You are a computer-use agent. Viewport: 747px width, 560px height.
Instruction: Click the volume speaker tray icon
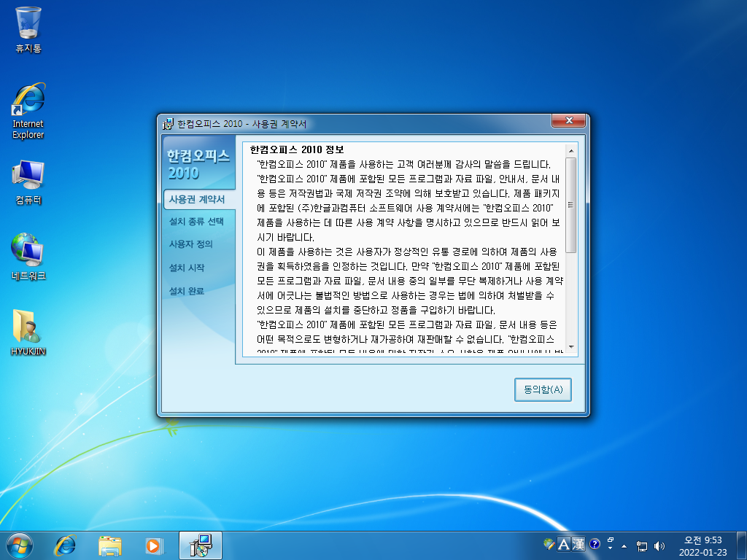659,545
